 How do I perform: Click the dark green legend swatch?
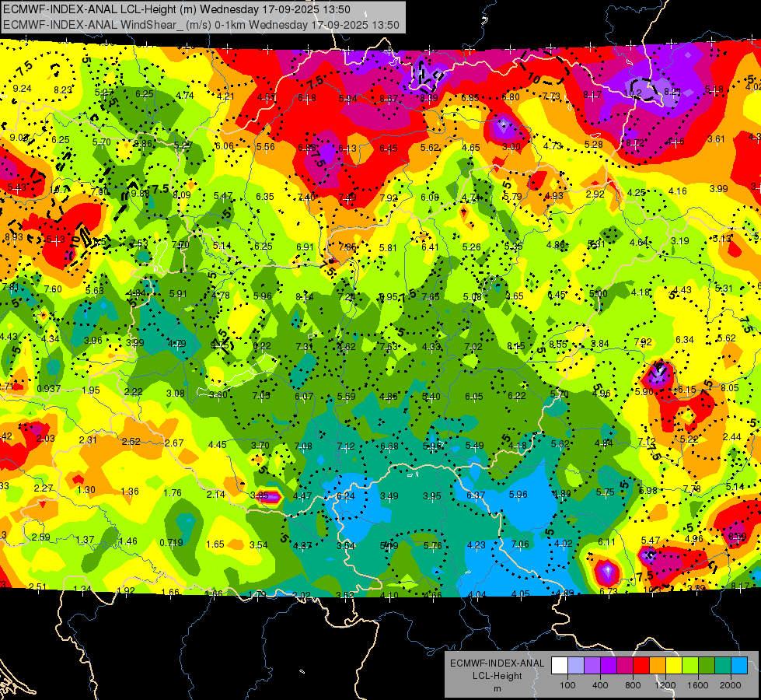click(707, 666)
